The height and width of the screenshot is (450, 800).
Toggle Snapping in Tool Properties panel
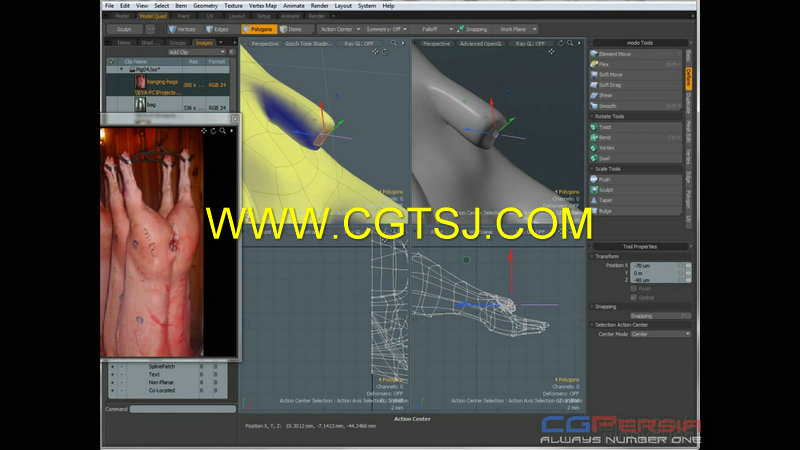pyautogui.click(x=660, y=316)
